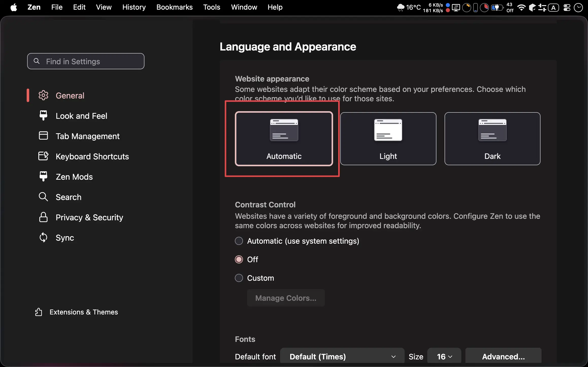588x367 pixels.
Task: Click the Sync arrows icon
Action: coord(43,238)
